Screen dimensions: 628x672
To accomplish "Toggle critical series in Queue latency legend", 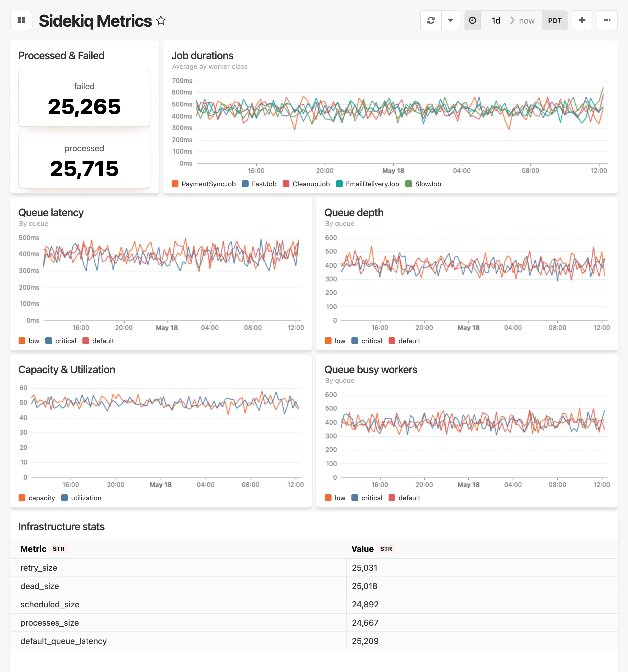I will coord(61,341).
